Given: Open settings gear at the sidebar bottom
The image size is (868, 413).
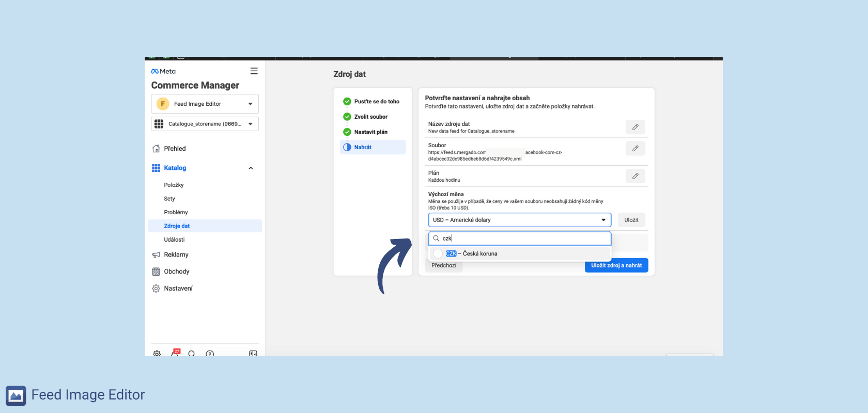Looking at the screenshot, I should coord(157,354).
